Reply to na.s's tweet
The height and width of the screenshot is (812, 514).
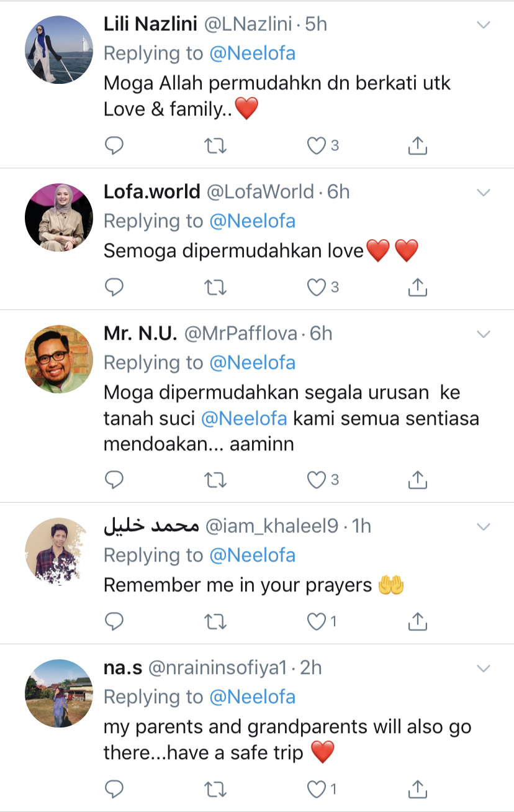(114, 789)
